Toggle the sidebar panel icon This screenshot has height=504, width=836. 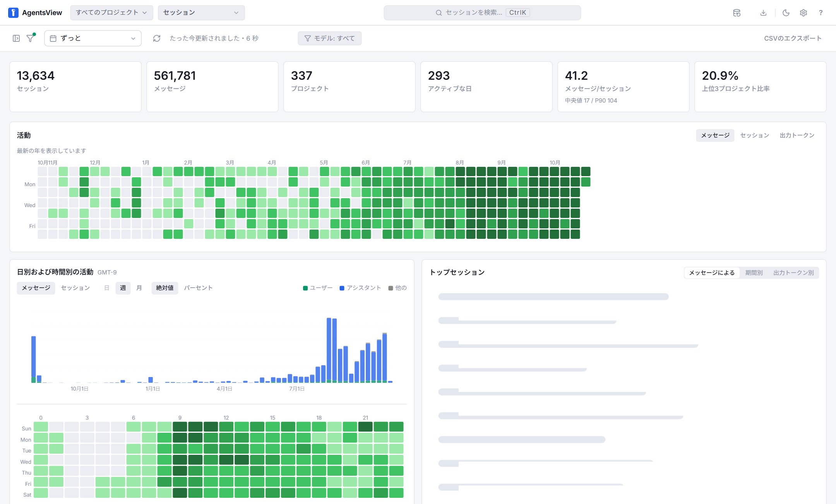[16, 38]
